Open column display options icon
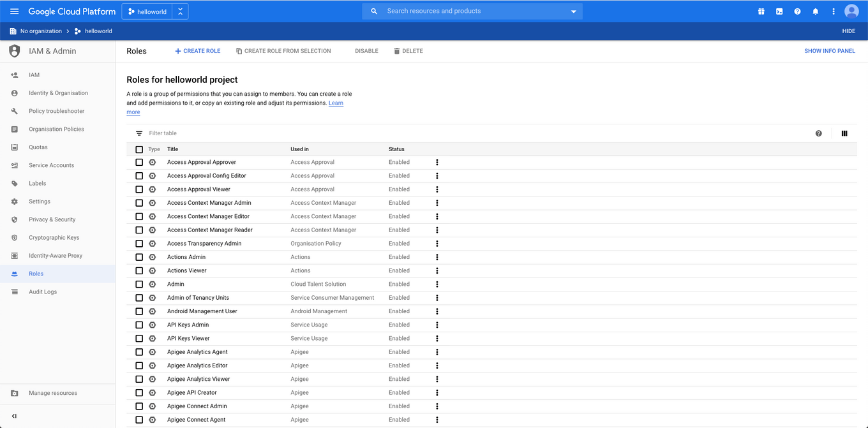Viewport: 868px width, 428px height. click(844, 133)
